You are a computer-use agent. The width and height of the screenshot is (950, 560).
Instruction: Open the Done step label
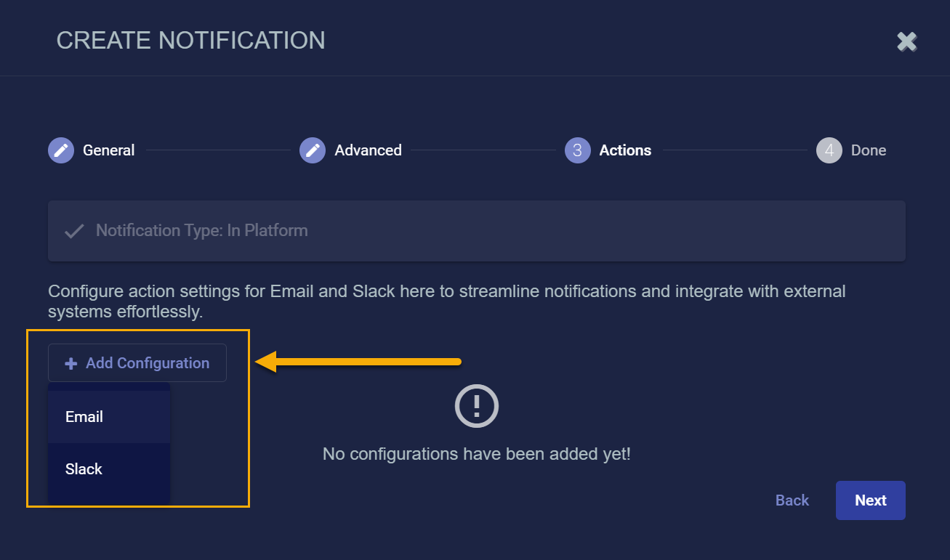click(869, 150)
